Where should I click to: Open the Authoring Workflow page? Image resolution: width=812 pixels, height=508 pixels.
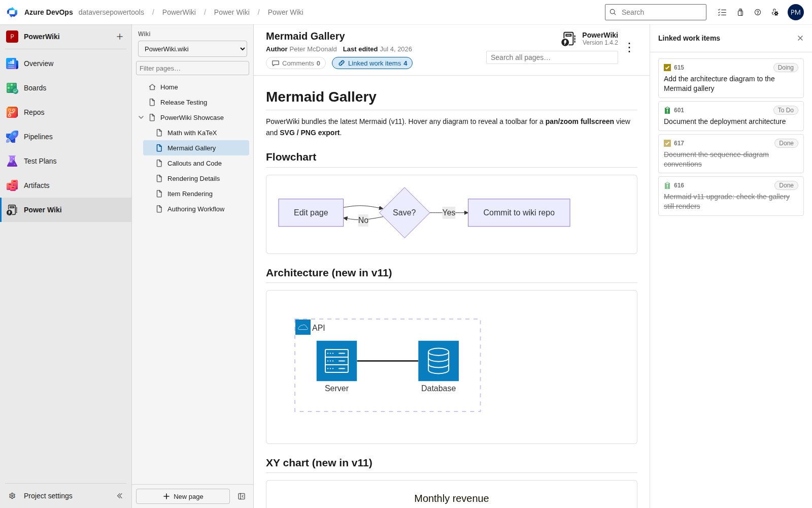click(x=196, y=209)
